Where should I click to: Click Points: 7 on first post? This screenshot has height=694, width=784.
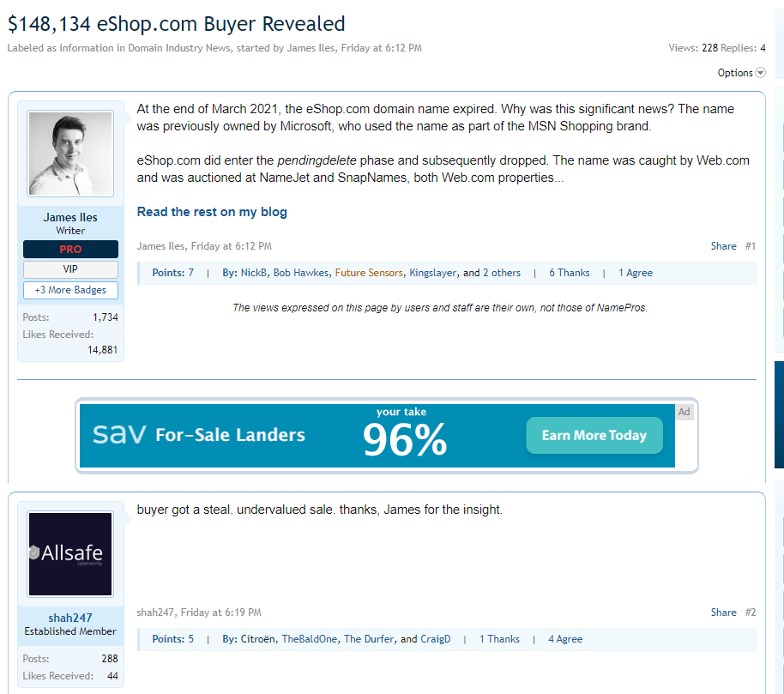pyautogui.click(x=173, y=273)
